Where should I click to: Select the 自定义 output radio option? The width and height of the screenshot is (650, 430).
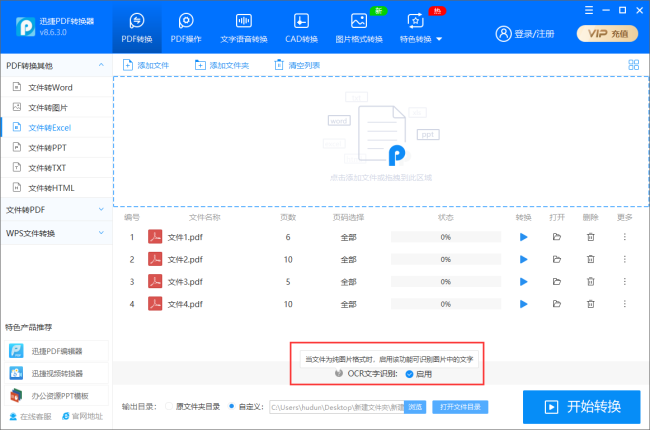[x=231, y=406]
